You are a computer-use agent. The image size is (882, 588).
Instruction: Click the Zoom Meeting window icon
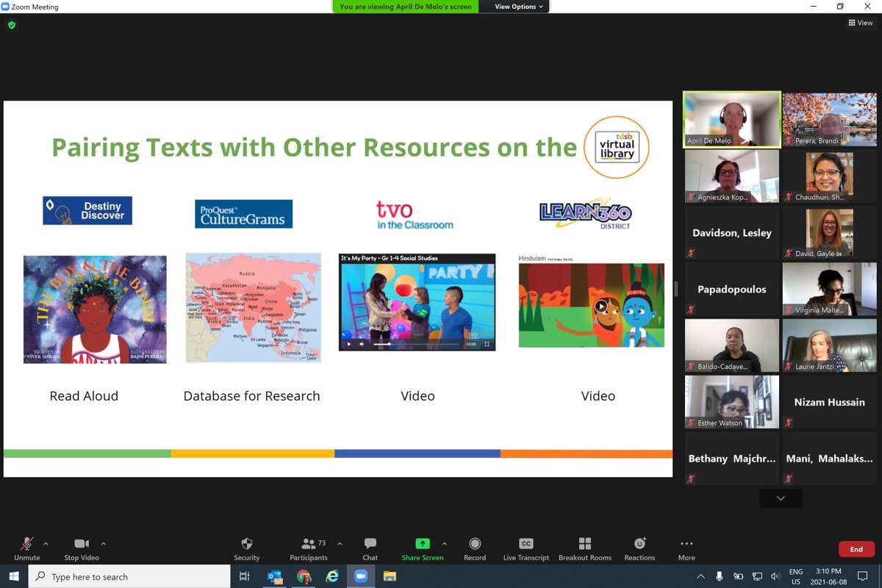coord(6,7)
